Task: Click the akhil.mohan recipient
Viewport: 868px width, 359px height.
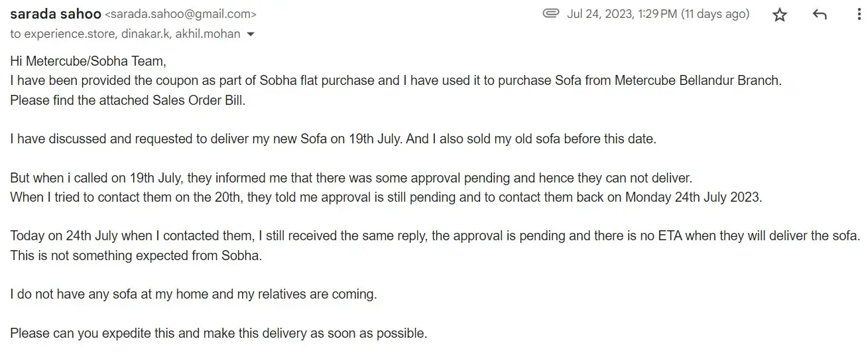Action: click(x=207, y=34)
